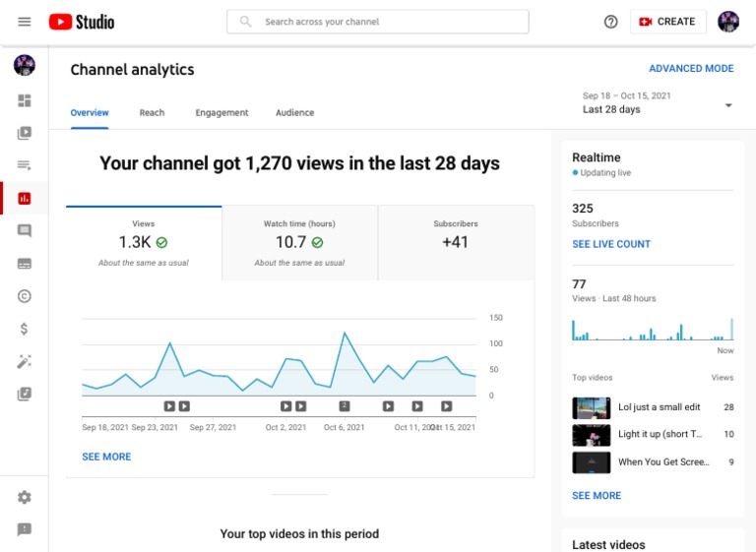The height and width of the screenshot is (552, 756).
Task: Select the Overview tab
Action: (x=90, y=113)
